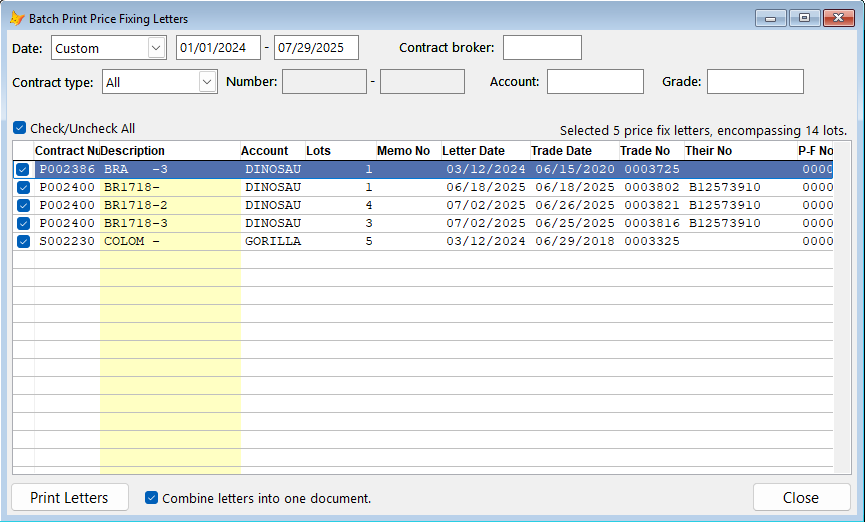Sort by the Description column header

point(170,151)
